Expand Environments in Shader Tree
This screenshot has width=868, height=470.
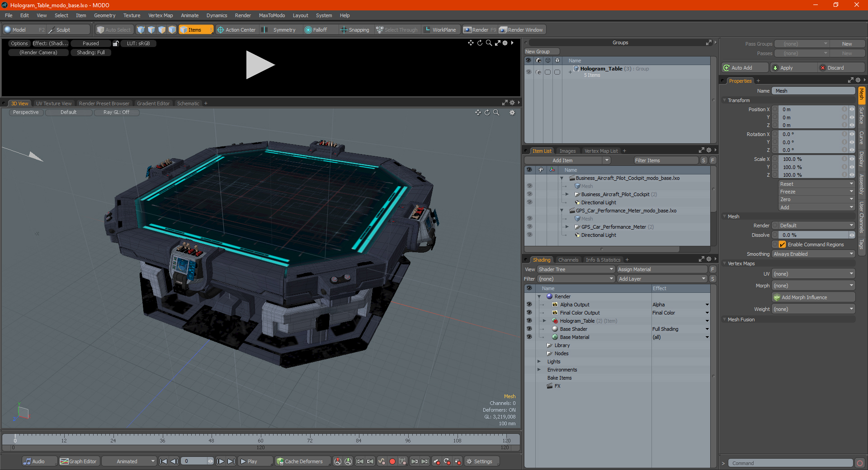539,370
